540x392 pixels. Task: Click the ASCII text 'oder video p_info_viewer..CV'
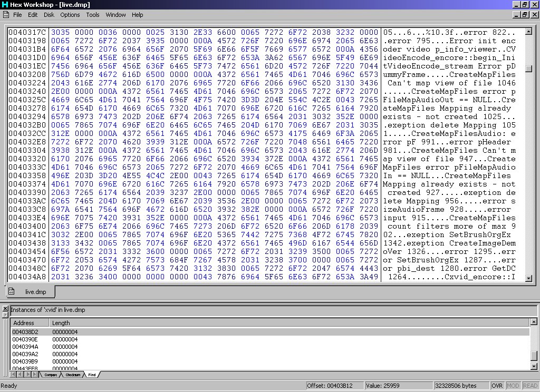[449, 49]
